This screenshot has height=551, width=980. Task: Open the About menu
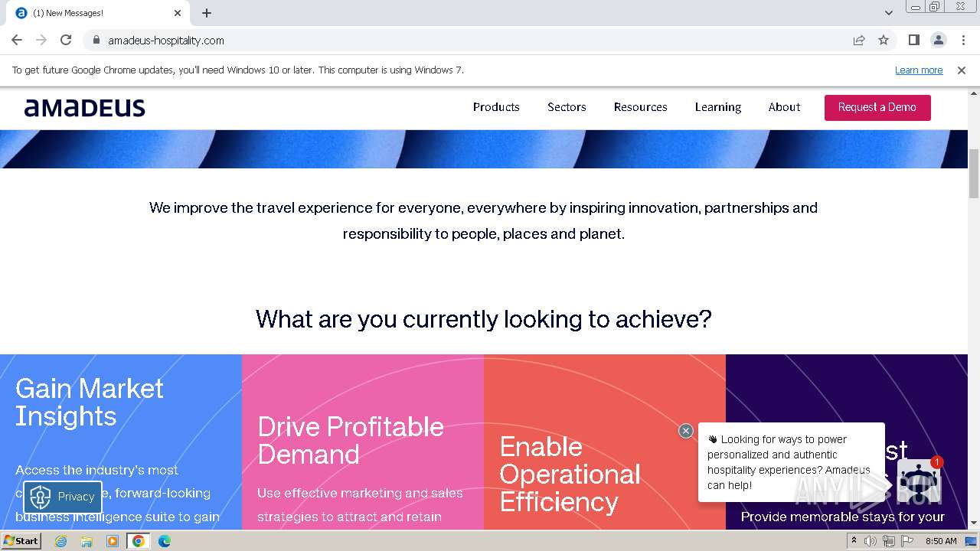(784, 107)
